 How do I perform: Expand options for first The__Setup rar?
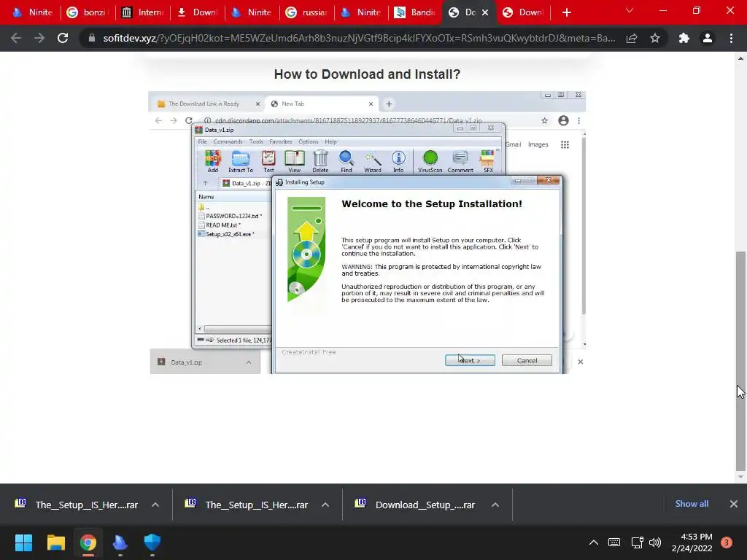point(155,505)
